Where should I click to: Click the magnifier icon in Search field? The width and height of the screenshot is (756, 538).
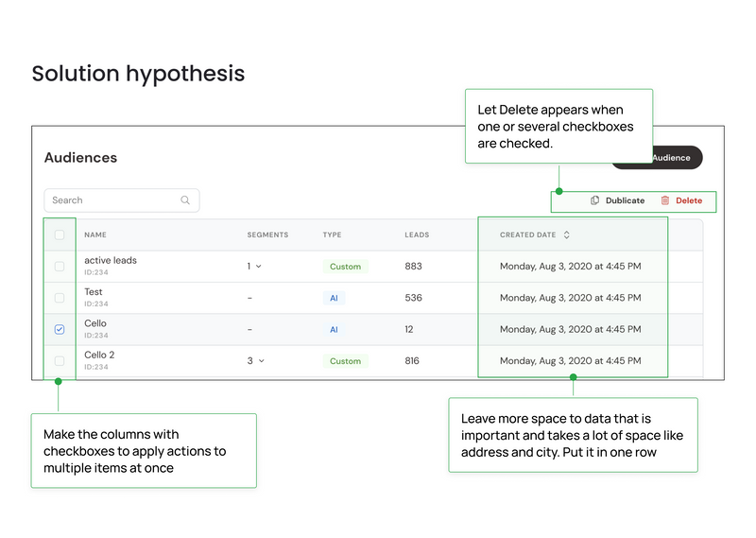185,200
